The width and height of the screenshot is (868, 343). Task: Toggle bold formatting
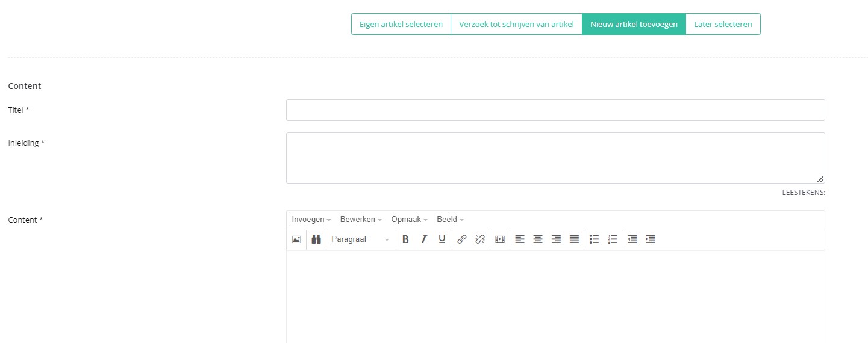405,239
